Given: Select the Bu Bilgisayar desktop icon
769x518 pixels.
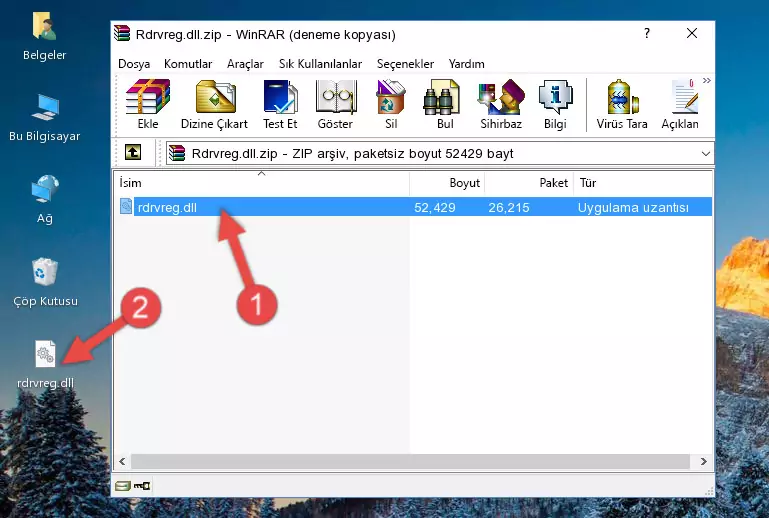Looking at the screenshot, I should (45, 118).
